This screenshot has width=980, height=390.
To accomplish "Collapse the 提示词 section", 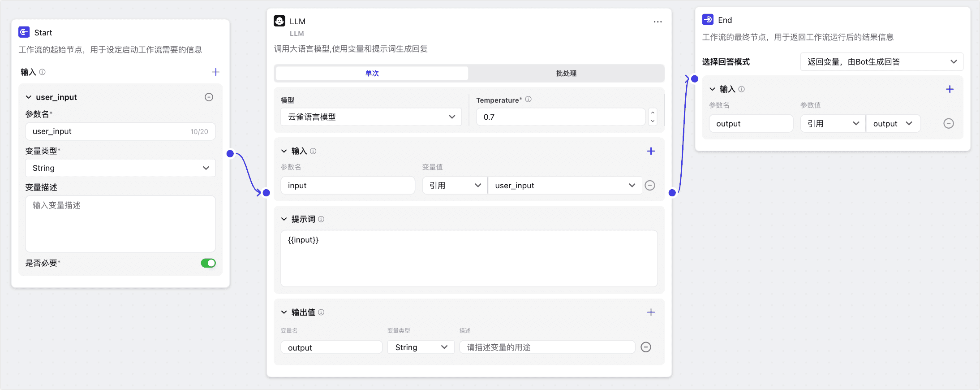I will (284, 219).
